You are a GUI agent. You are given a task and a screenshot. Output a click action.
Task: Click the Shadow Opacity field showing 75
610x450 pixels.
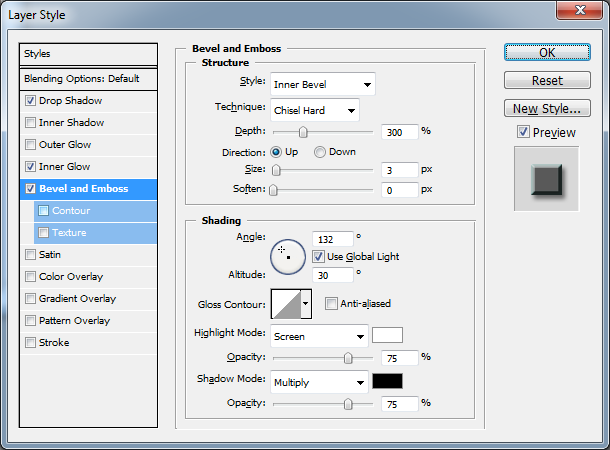[400, 404]
